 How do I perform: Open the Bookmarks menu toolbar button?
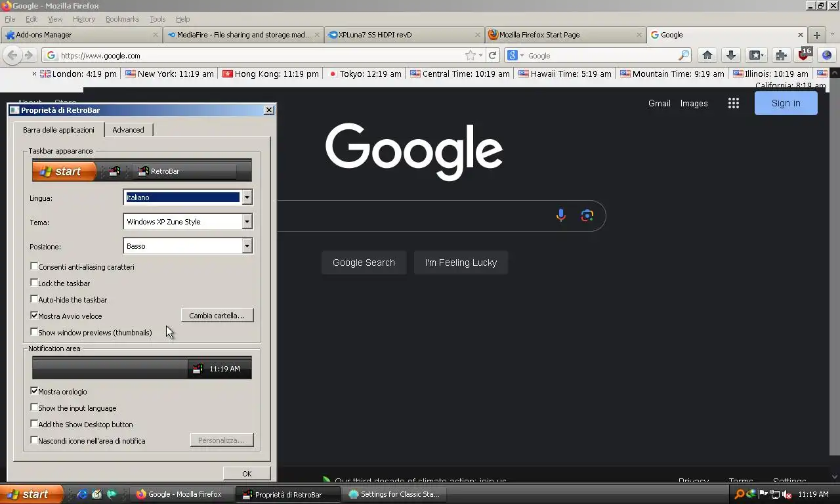click(x=757, y=56)
